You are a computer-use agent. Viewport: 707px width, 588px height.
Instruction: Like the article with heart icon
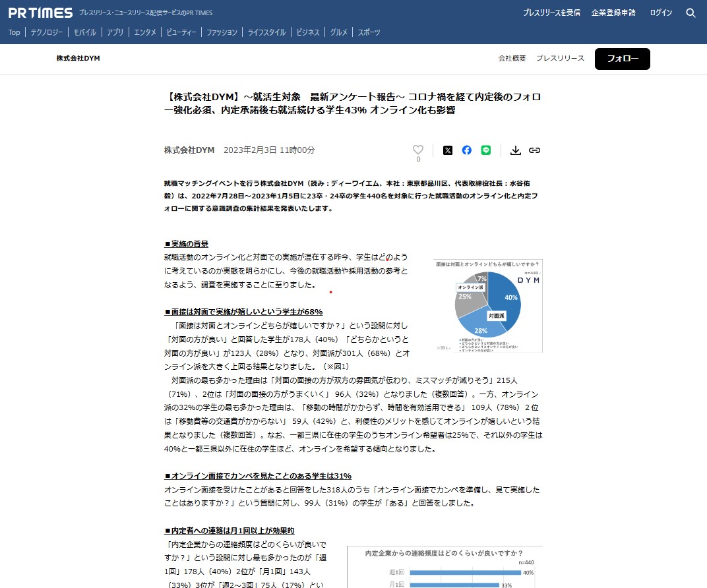pos(417,150)
